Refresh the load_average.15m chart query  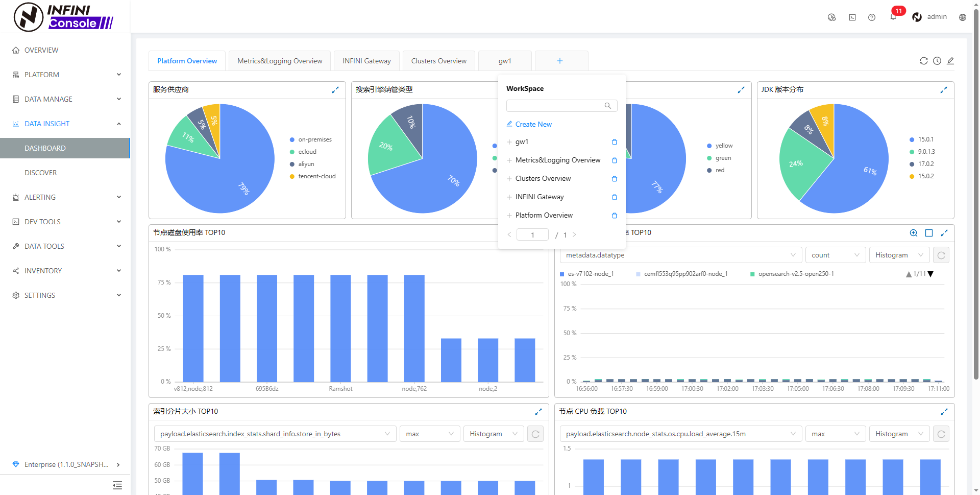(x=941, y=434)
